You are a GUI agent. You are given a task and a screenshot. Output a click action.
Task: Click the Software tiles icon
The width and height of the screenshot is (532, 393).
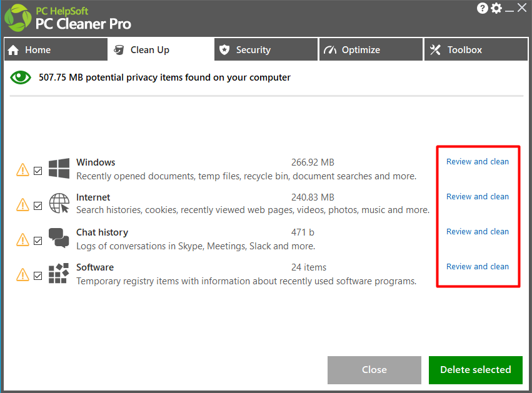point(59,273)
